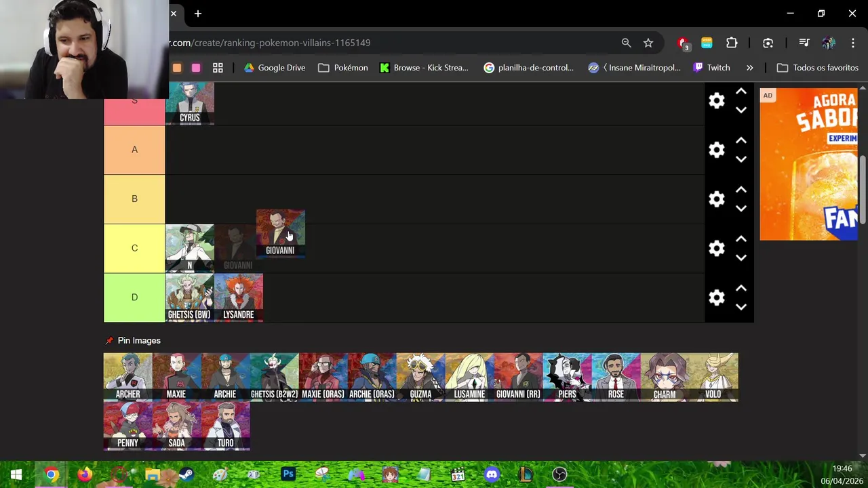Pick Lusamine from the image pool
868x488 pixels.
pyautogui.click(x=469, y=377)
